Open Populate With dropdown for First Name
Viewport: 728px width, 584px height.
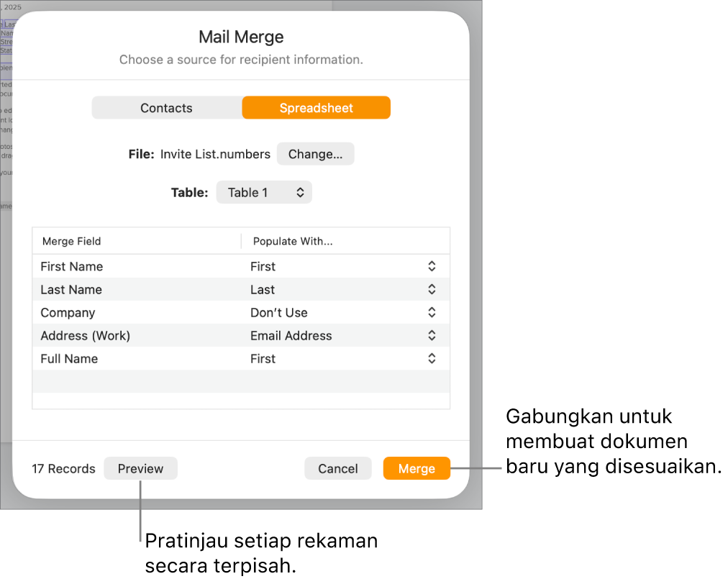(x=432, y=266)
